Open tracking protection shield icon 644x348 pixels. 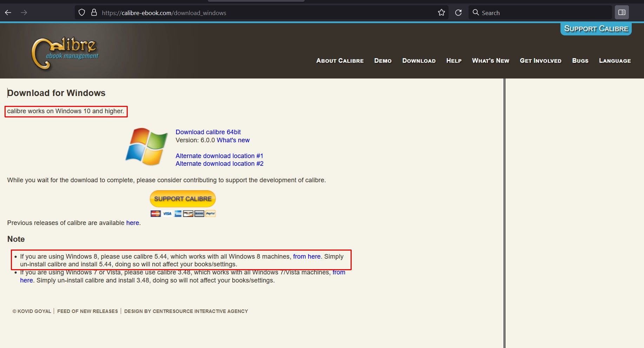click(82, 13)
